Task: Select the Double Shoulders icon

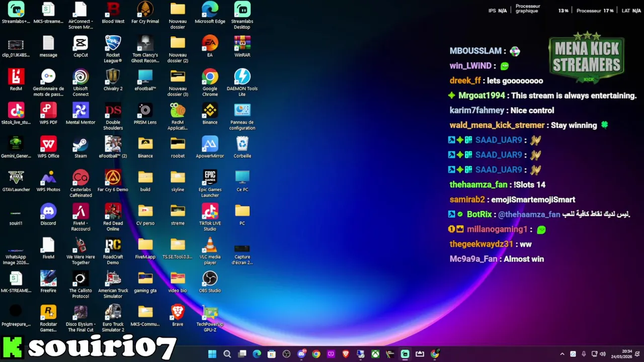Action: [x=113, y=117]
